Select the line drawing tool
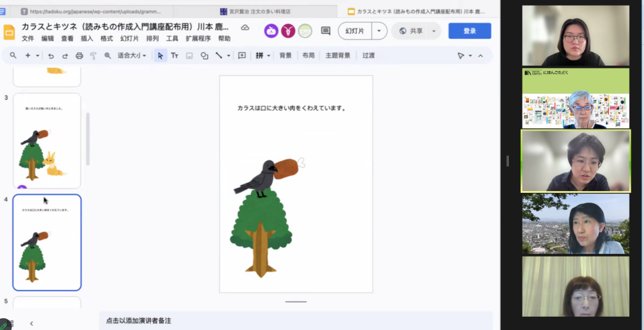This screenshot has width=644, height=330. (x=219, y=56)
